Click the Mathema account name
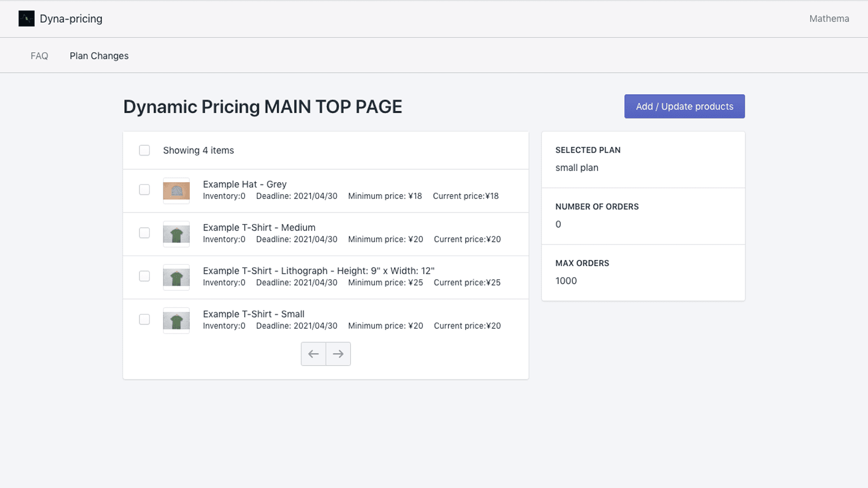Viewport: 868px width, 488px height. point(829,18)
